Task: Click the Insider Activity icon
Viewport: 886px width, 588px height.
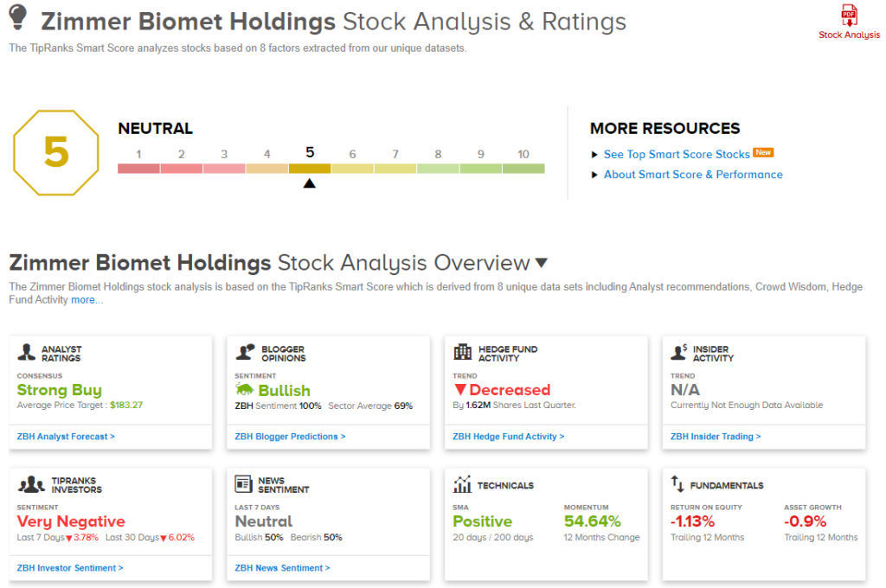Action: click(x=680, y=353)
